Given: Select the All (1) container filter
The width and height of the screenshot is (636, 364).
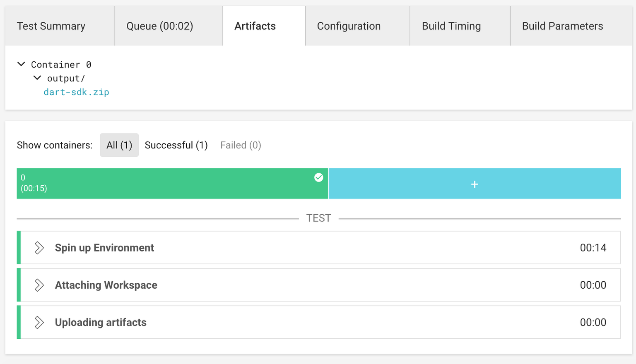Looking at the screenshot, I should [119, 145].
